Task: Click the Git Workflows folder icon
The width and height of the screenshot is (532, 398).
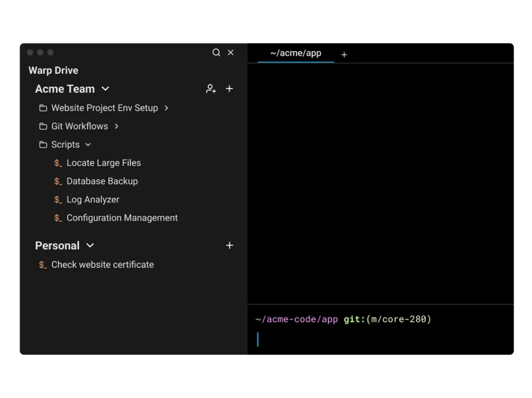Action: click(43, 126)
